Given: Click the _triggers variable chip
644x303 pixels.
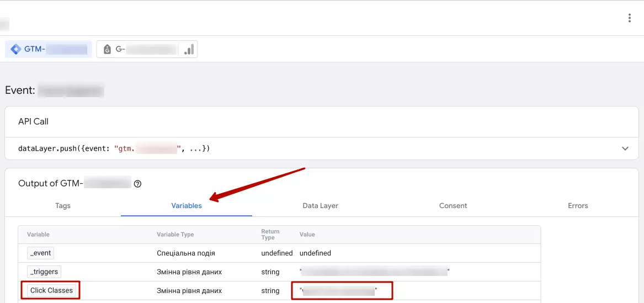Looking at the screenshot, I should tap(44, 272).
